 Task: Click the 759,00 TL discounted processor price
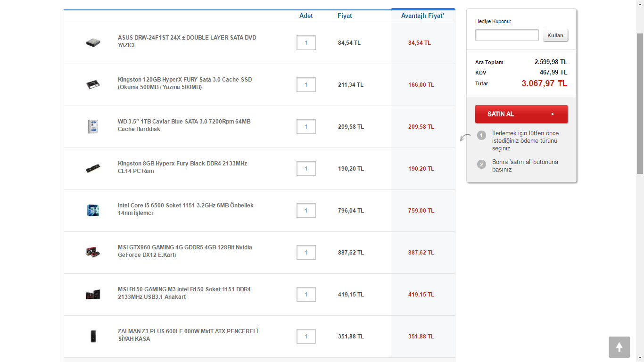(x=421, y=211)
